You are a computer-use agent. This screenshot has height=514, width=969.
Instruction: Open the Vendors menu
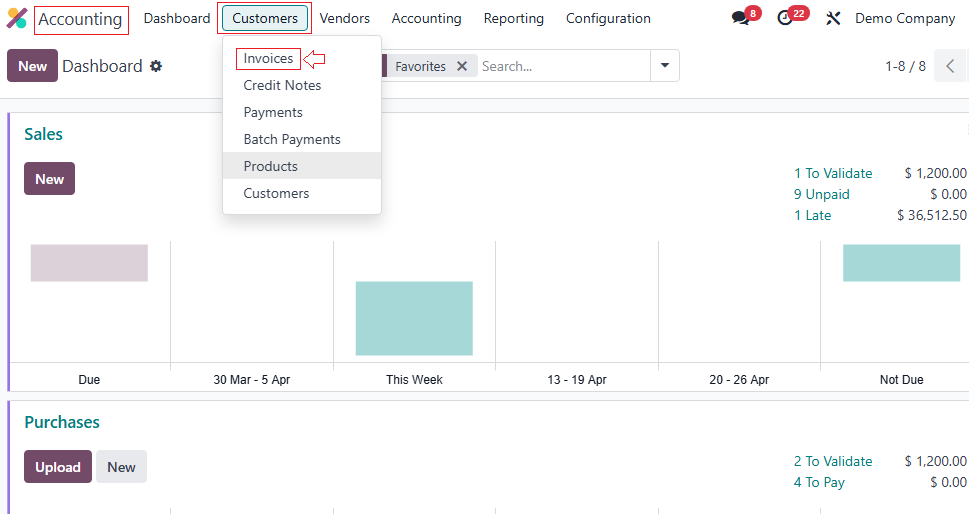[x=344, y=19]
